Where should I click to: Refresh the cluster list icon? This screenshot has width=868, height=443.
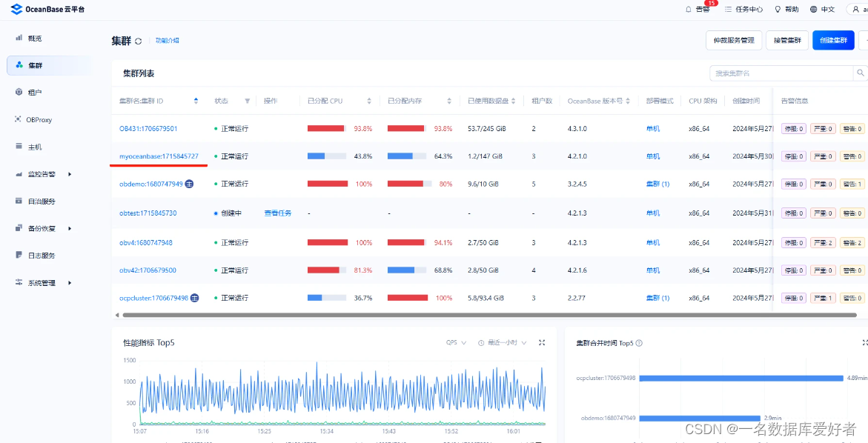[x=139, y=41]
